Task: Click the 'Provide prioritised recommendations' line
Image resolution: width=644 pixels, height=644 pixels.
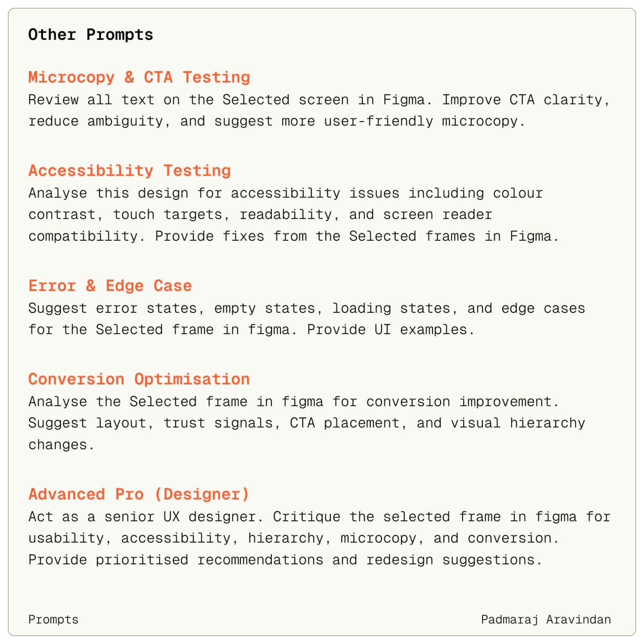Action: click(285, 560)
